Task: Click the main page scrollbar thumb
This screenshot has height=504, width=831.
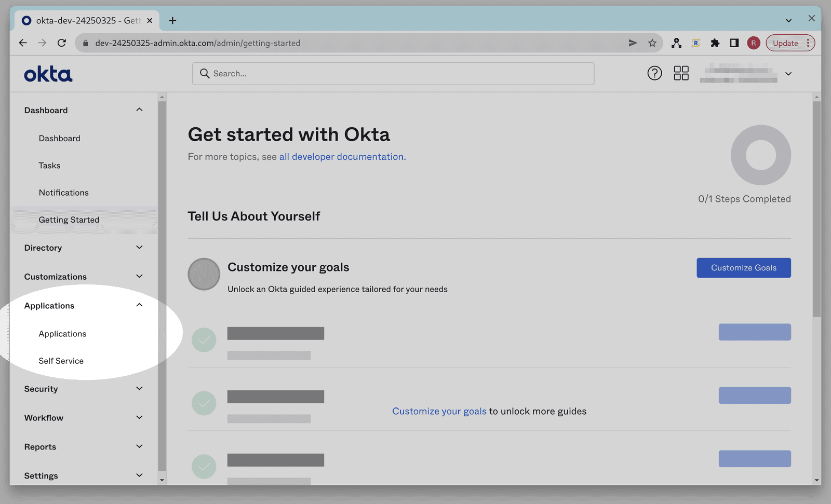Action: tap(817, 209)
